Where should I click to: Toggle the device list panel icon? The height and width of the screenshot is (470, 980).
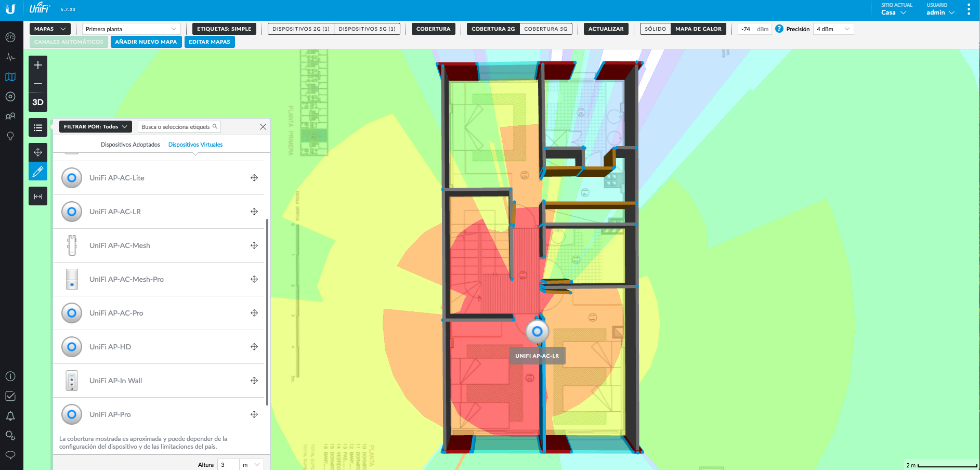point(38,128)
